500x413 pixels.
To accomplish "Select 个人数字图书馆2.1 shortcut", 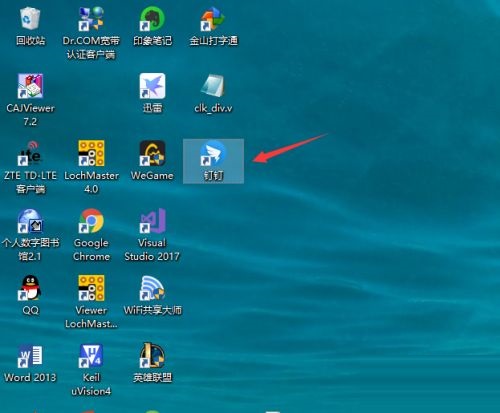I will (x=30, y=221).
